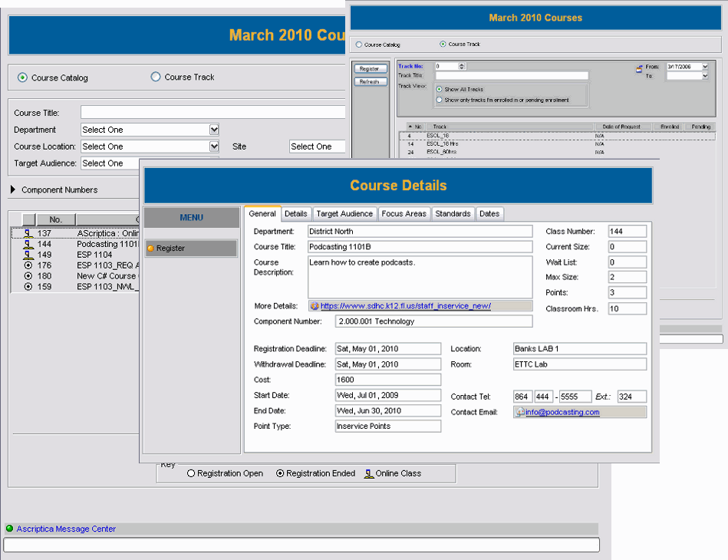The height and width of the screenshot is (560, 728).
Task: Click the status icon beside course 180
Action: (x=28, y=276)
